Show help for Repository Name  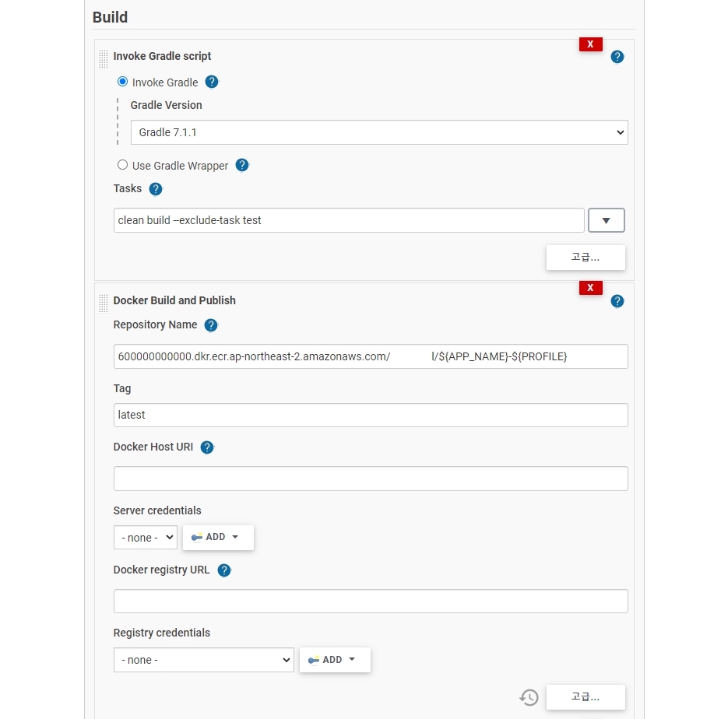[x=211, y=325]
